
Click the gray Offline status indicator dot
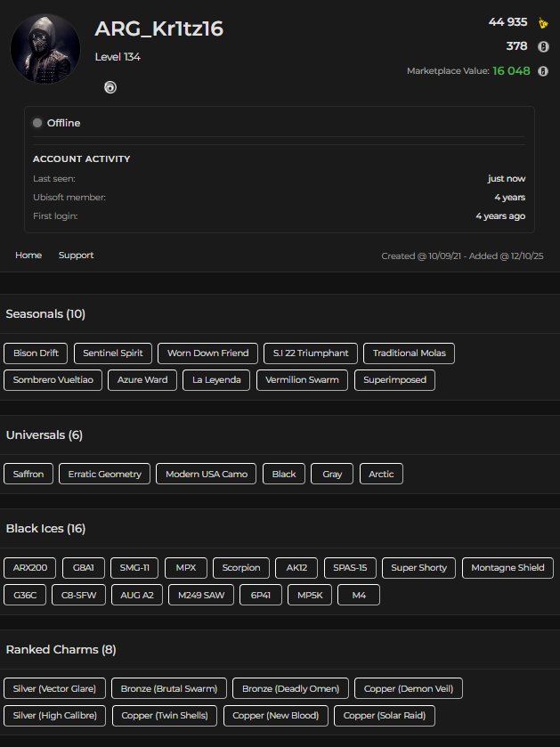37,123
